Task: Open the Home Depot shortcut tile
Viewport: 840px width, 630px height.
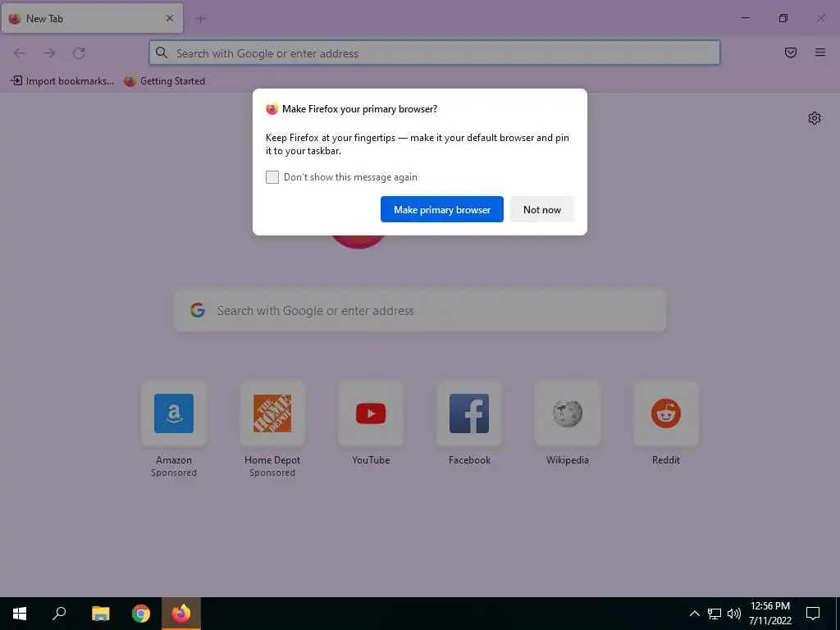Action: [x=272, y=413]
